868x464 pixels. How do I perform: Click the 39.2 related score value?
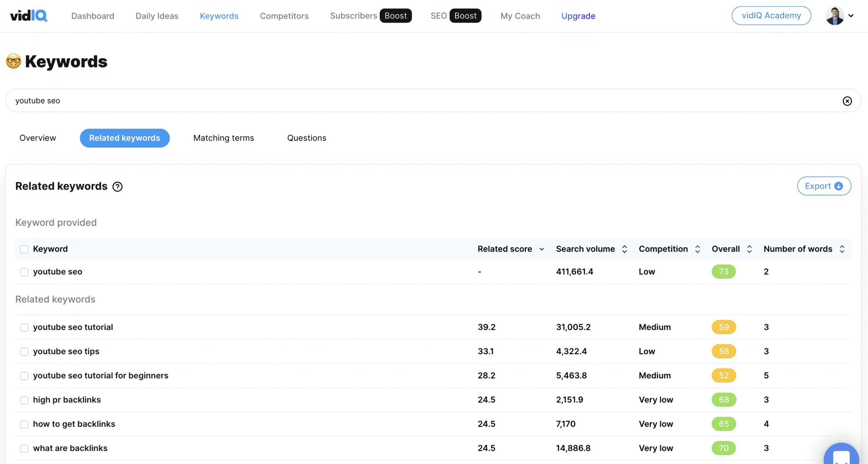[x=487, y=327]
